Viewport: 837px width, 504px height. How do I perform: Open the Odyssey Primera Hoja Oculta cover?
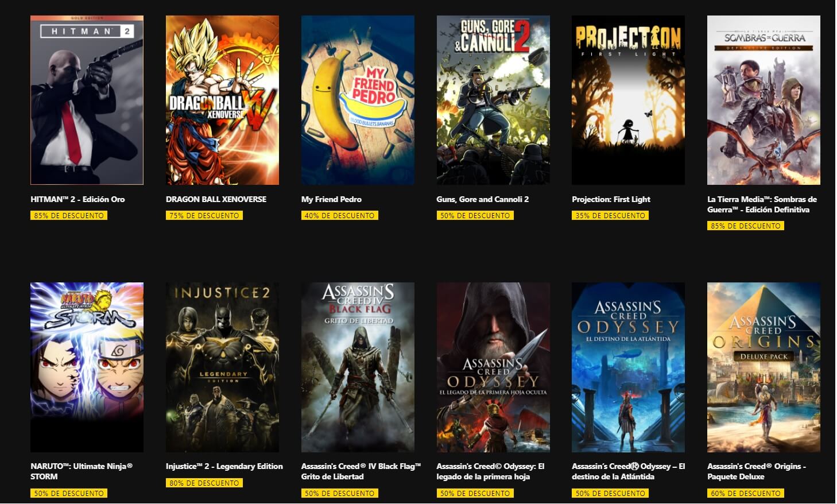(x=493, y=367)
